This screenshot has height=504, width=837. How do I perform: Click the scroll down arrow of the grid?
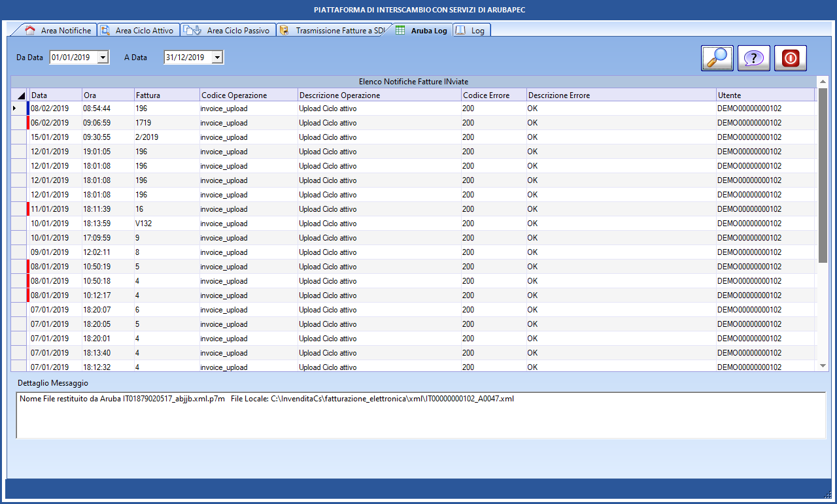click(823, 366)
